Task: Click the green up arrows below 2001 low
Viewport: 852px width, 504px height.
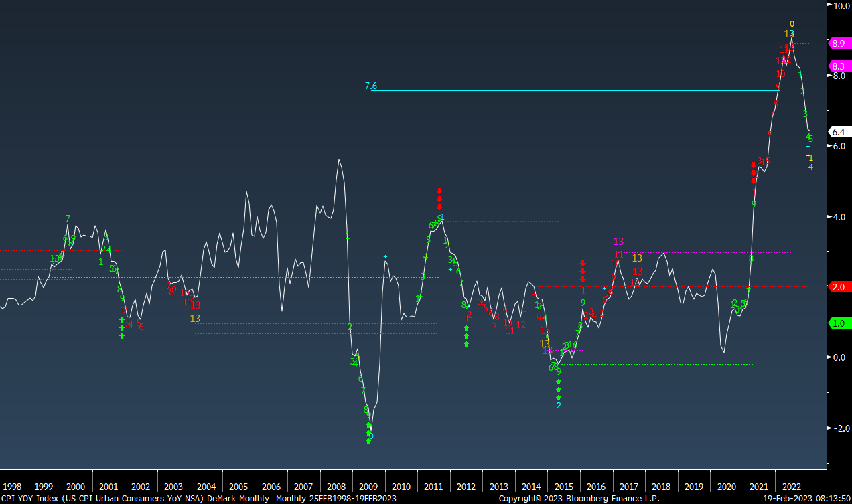Action: point(122,328)
